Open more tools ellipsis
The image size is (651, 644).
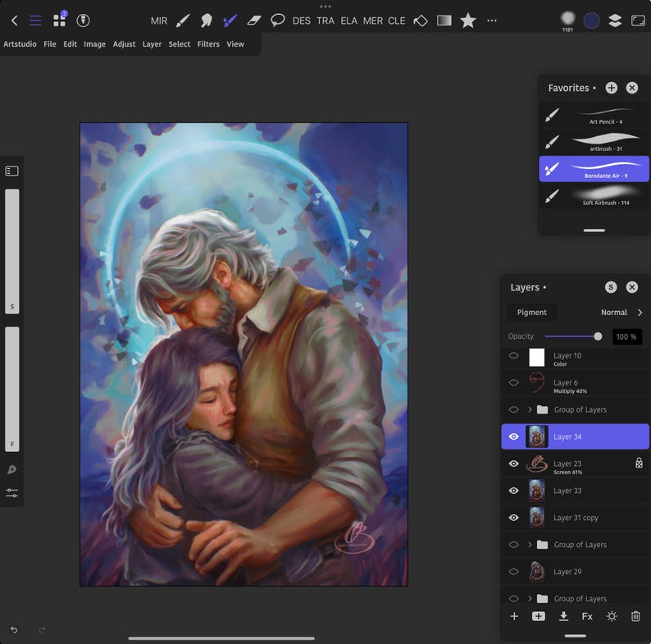492,21
